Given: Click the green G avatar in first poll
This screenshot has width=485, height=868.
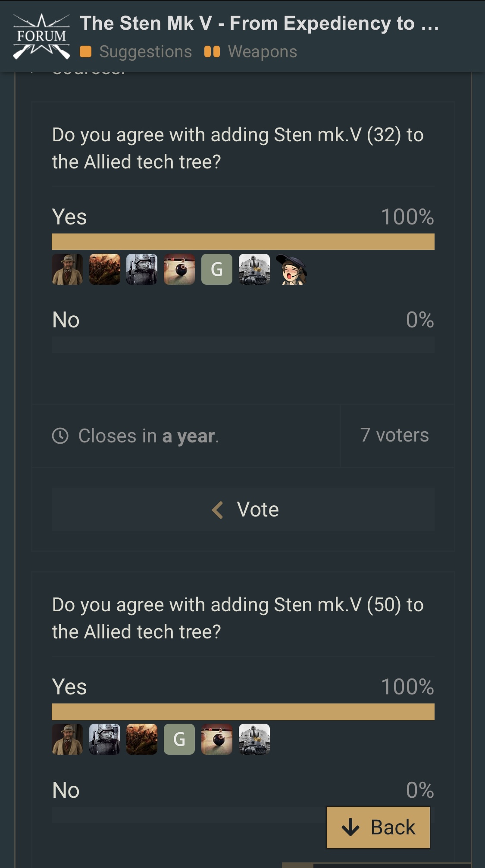Looking at the screenshot, I should tap(217, 269).
